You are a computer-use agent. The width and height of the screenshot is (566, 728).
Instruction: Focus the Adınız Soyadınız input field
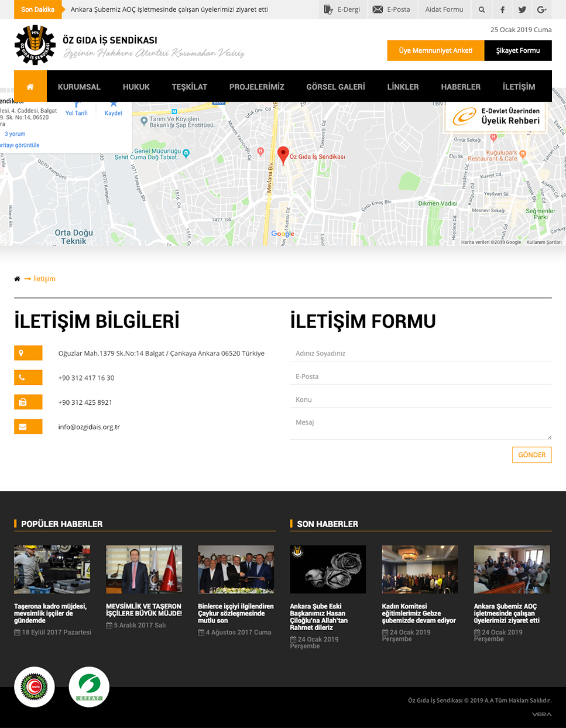[x=421, y=353]
